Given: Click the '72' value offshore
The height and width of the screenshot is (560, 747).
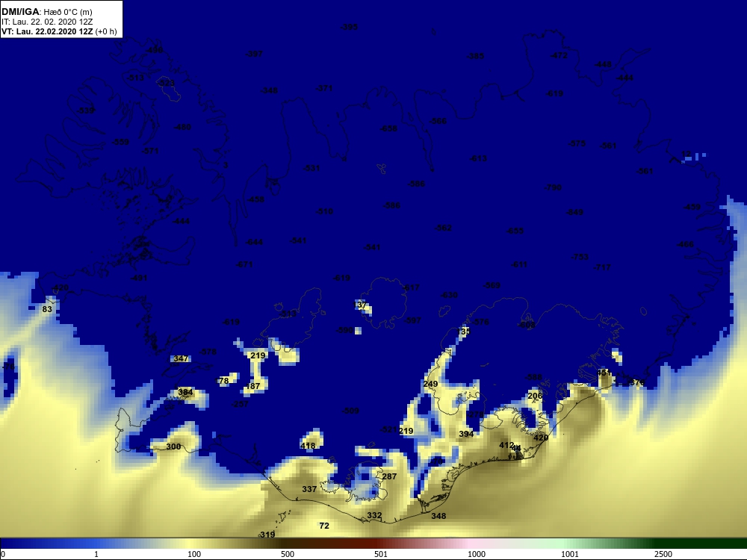Looking at the screenshot, I should tap(324, 526).
